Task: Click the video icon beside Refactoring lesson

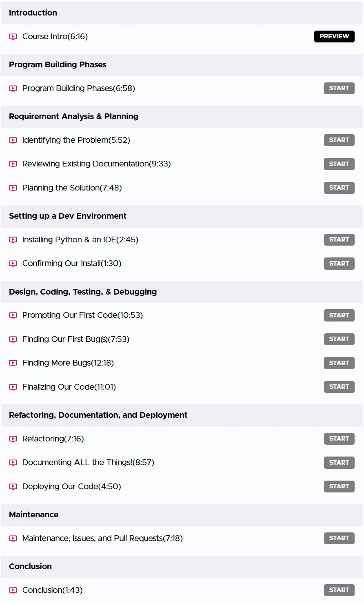Action: coord(13,439)
